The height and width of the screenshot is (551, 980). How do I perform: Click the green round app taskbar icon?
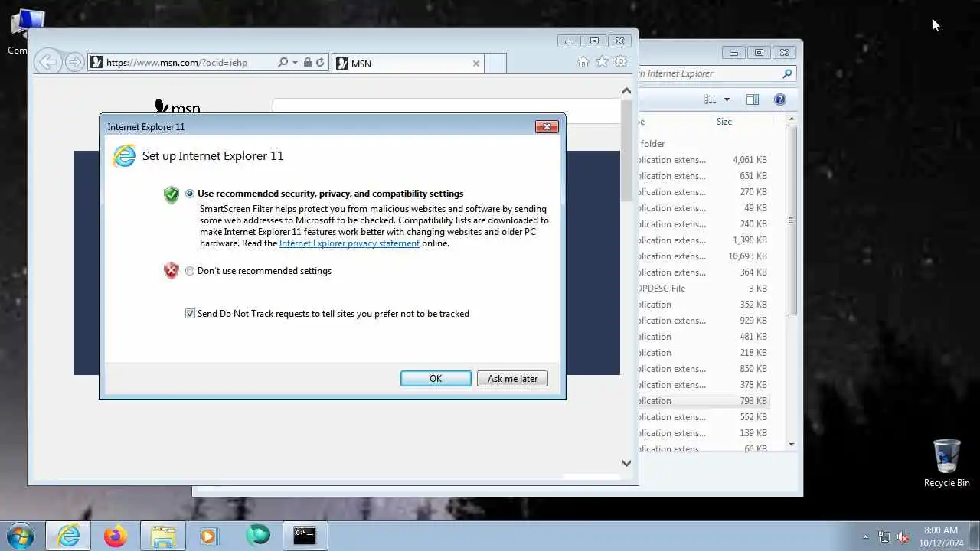click(x=257, y=536)
